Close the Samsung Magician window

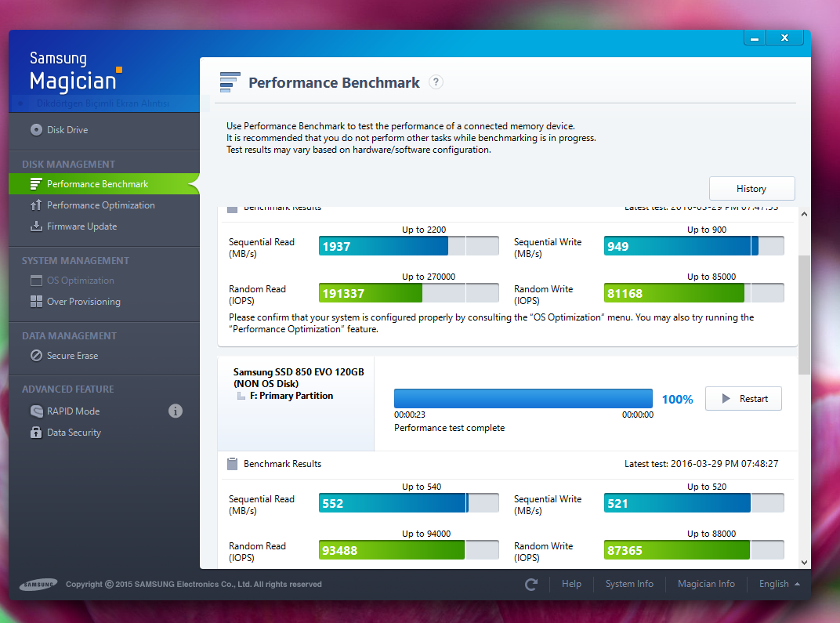(x=785, y=38)
